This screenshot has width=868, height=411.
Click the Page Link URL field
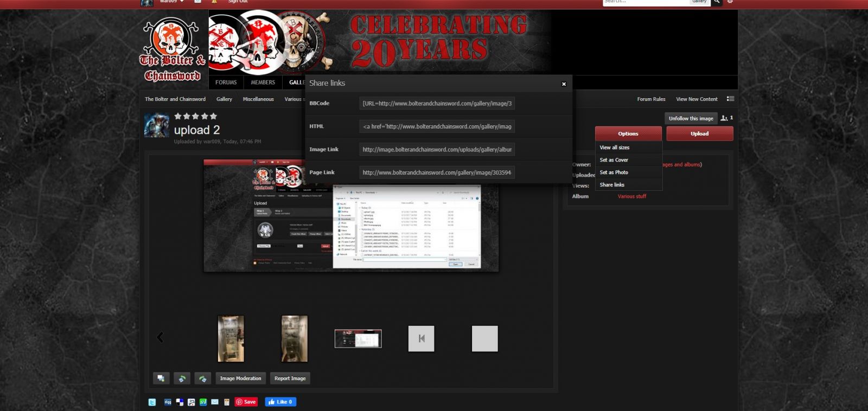click(437, 172)
